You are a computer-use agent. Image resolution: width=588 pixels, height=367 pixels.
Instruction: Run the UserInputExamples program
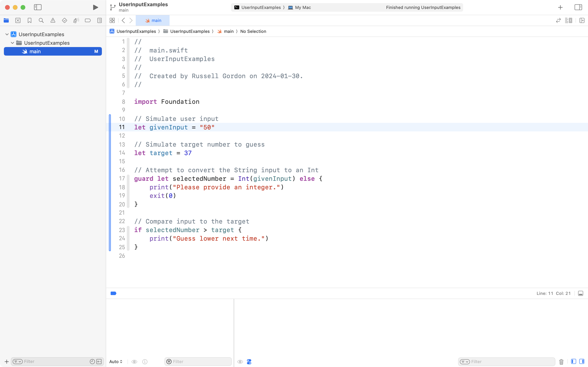(95, 7)
